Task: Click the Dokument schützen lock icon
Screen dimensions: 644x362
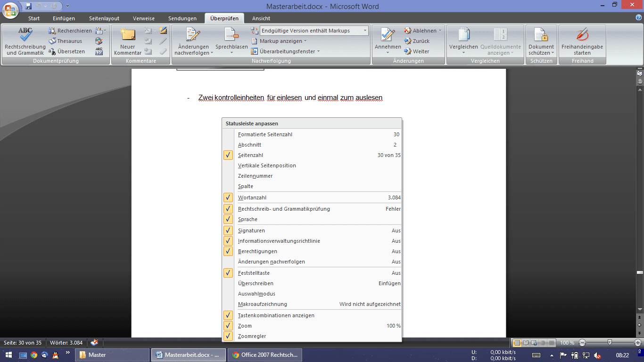Action: click(541, 35)
